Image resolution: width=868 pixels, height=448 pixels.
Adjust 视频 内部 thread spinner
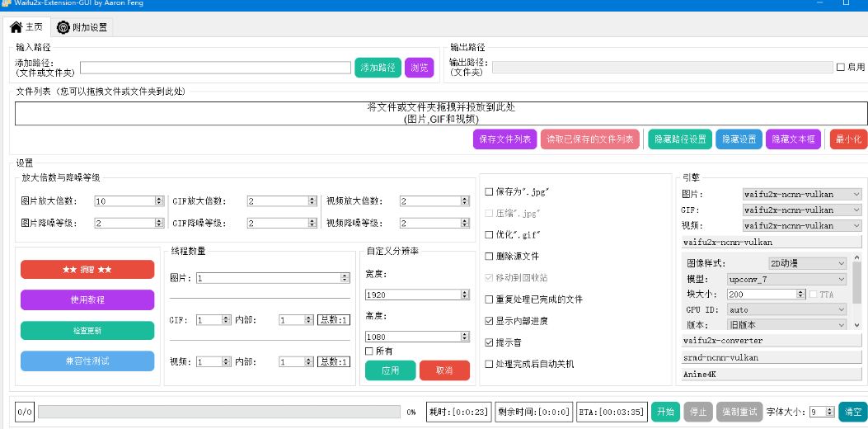309,361
